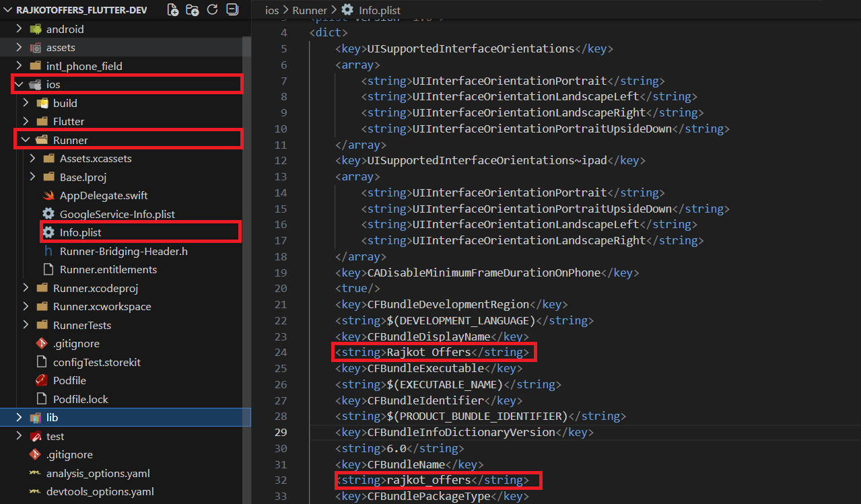This screenshot has height=504, width=861.
Task: Open Runner-Bridging-Header.h file
Action: (x=123, y=251)
